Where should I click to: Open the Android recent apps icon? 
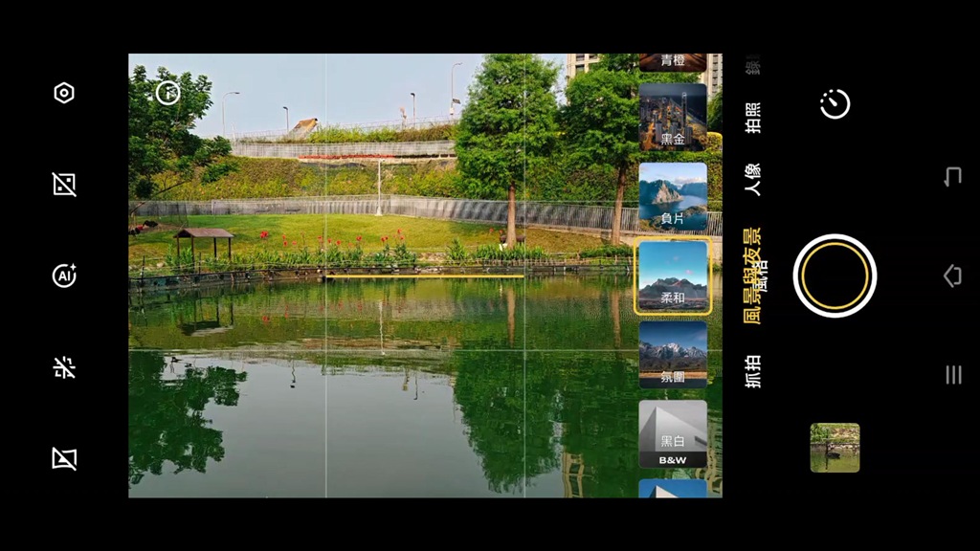[953, 374]
